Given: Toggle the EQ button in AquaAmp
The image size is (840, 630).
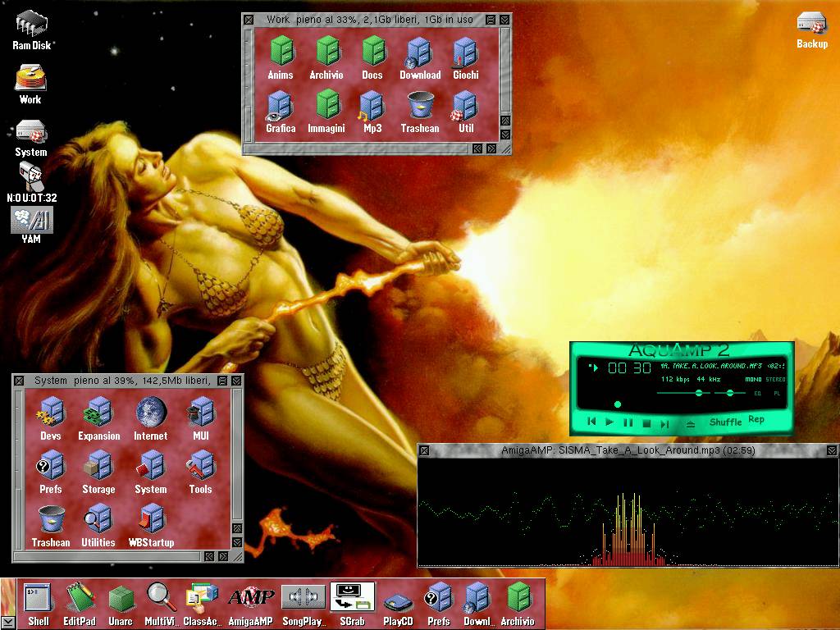Looking at the screenshot, I should pos(757,394).
